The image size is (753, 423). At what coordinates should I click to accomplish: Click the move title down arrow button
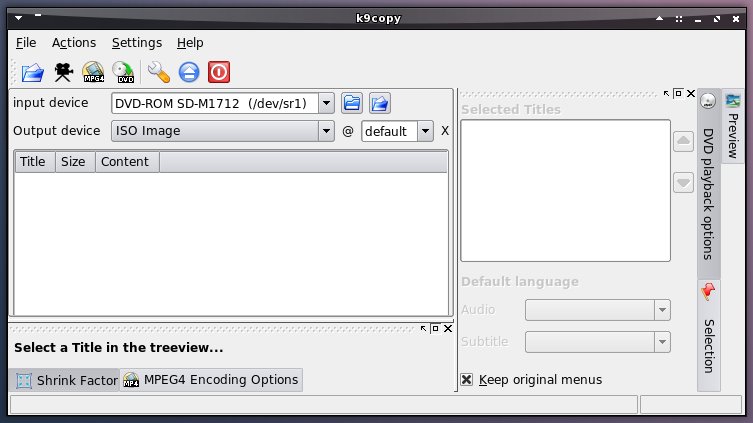pyautogui.click(x=683, y=183)
